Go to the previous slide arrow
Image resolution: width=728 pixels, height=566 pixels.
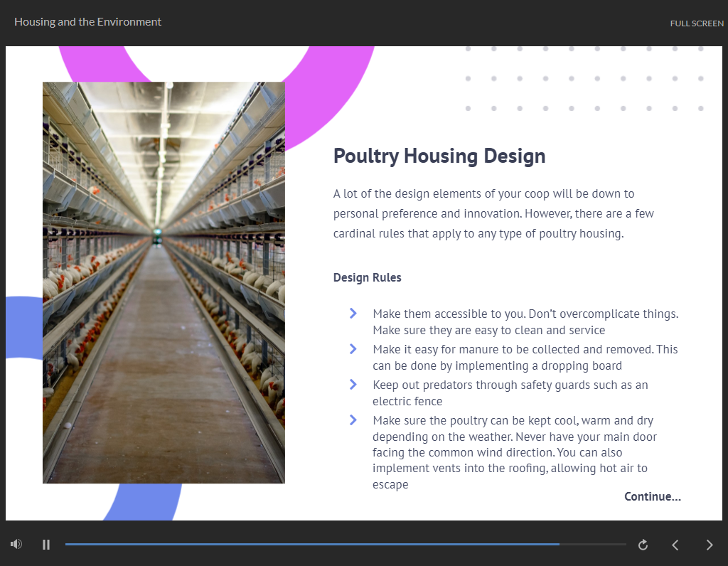tap(675, 545)
